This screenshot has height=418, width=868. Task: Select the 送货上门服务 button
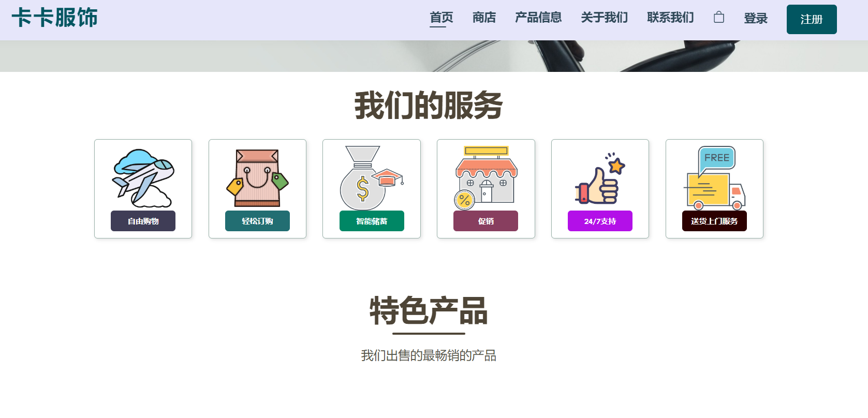714,221
